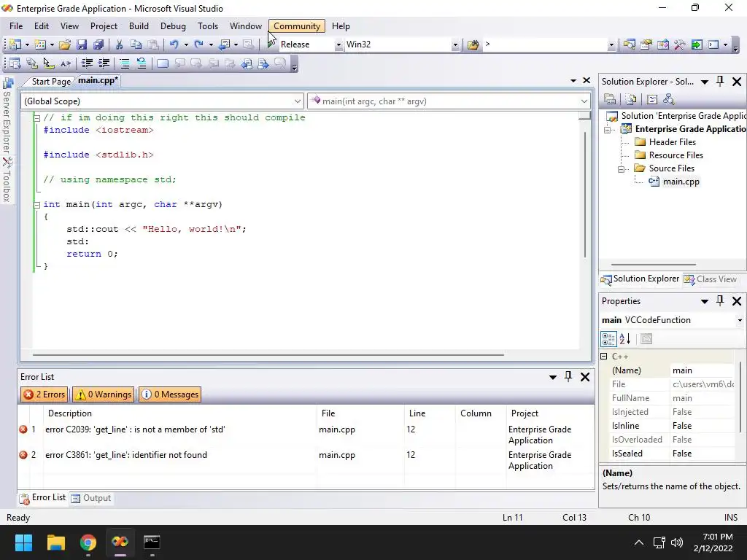Open Toolbox via the hammer-and-wrench toolbar icon
The image size is (747, 560).
pos(679,44)
